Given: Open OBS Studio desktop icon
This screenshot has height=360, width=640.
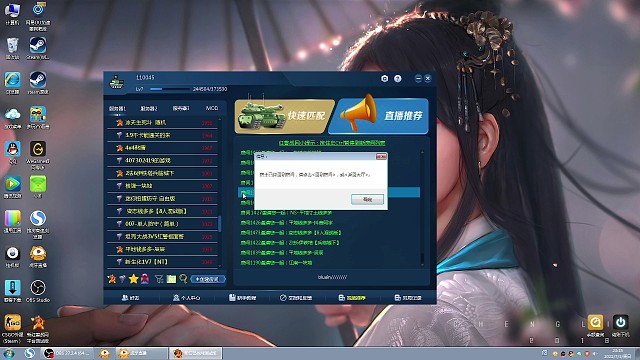Looking at the screenshot, I should pyautogui.click(x=38, y=291).
